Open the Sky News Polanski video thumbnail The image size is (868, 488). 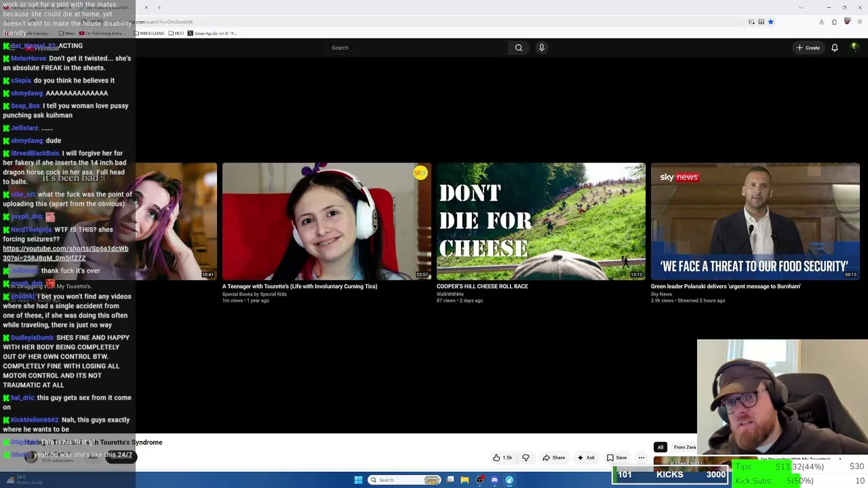[755, 221]
